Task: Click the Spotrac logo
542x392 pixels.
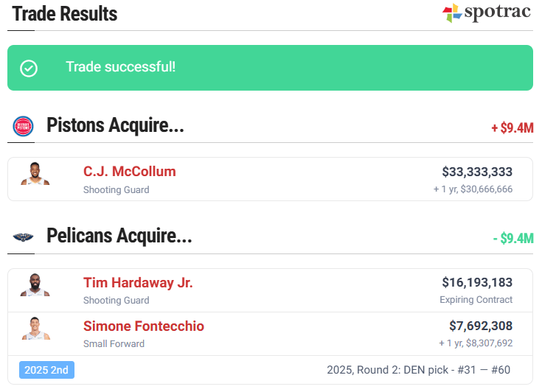Action: pos(486,13)
